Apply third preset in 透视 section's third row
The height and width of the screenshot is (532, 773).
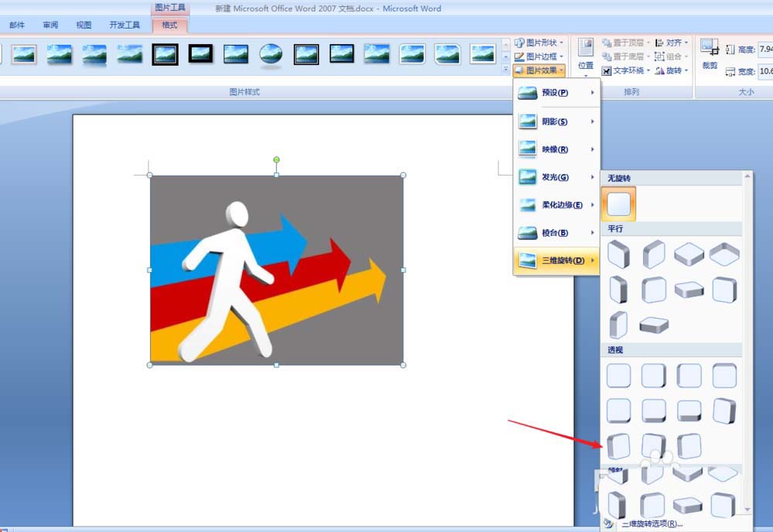[x=689, y=446]
